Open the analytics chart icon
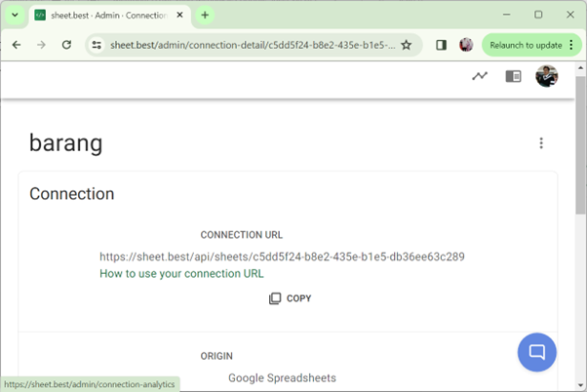The image size is (587, 392). coord(480,76)
